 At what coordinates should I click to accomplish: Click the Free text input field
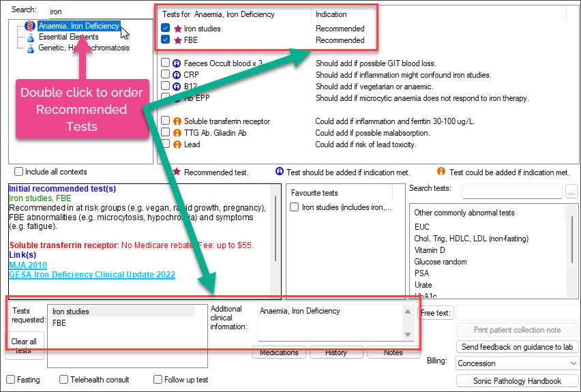516,312
